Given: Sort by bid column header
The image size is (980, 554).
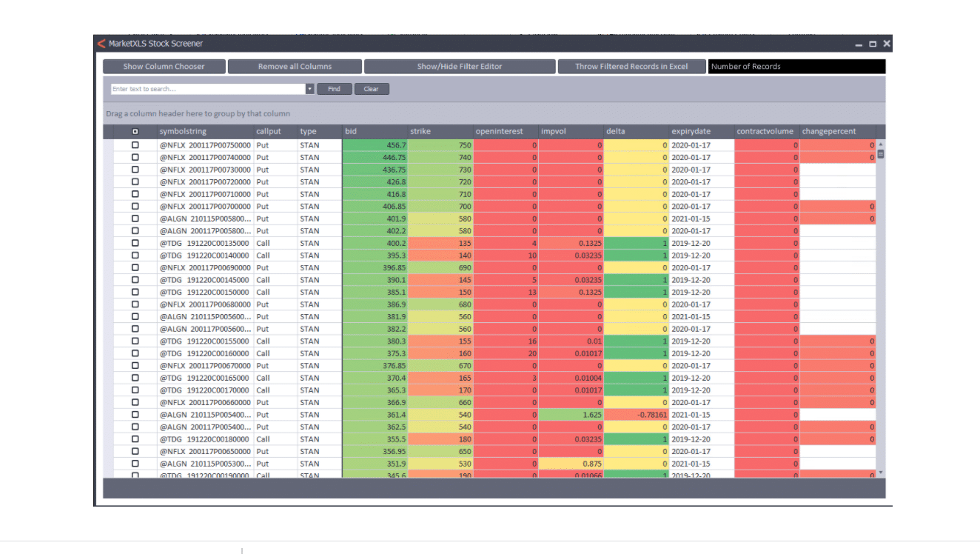Looking at the screenshot, I should coord(375,132).
